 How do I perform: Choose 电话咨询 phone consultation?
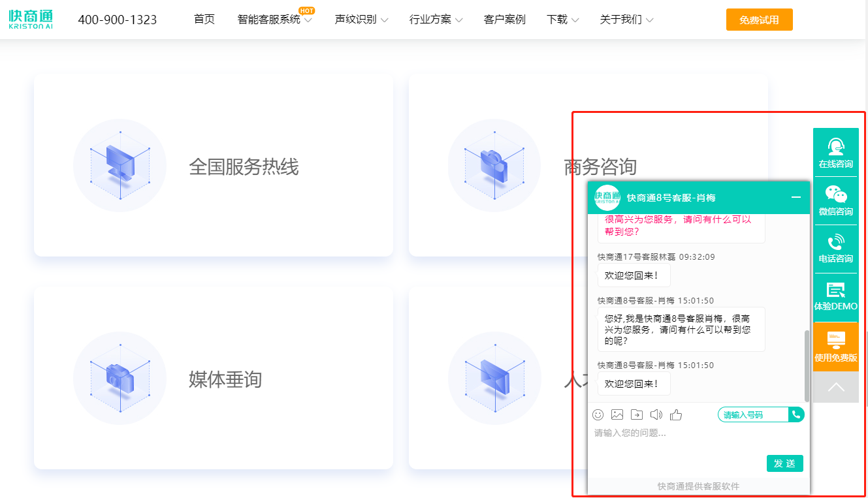tap(836, 249)
